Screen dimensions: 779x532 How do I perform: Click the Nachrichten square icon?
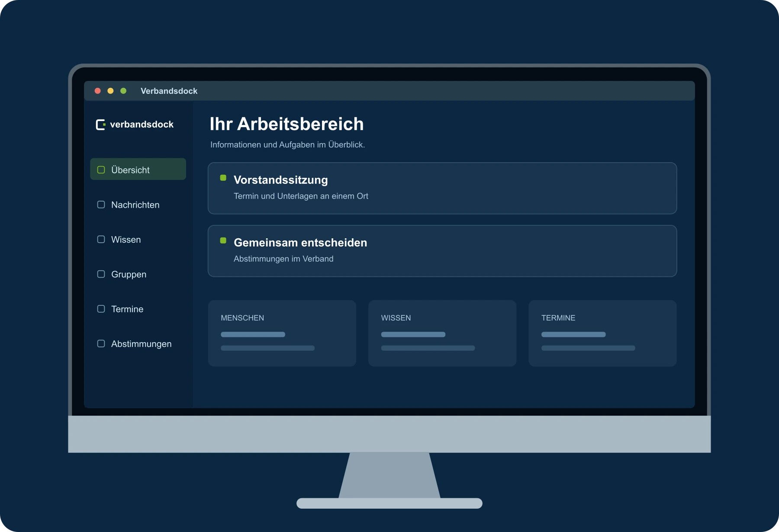[x=101, y=205]
